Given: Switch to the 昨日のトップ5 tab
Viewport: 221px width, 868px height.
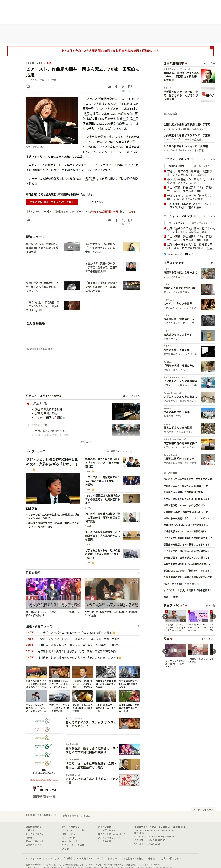Looking at the screenshot, I should click(202, 166).
